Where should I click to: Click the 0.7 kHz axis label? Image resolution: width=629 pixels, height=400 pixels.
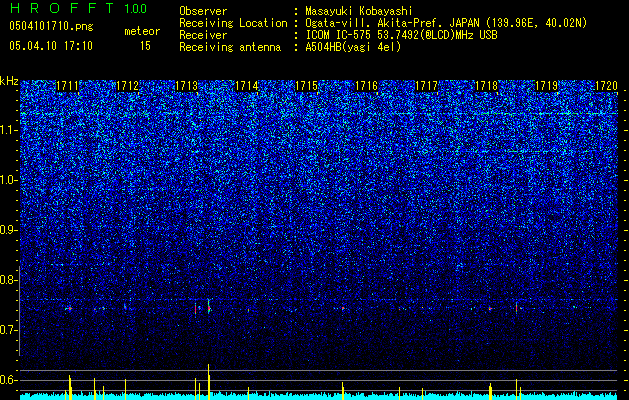pos(9,330)
